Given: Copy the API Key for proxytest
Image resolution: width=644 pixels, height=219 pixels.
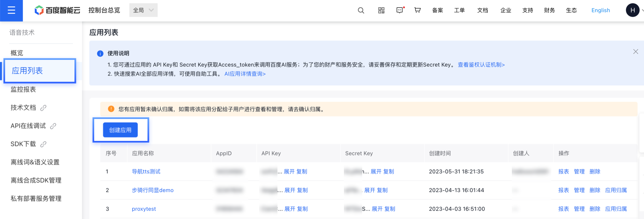Looking at the screenshot, I should (302, 209).
